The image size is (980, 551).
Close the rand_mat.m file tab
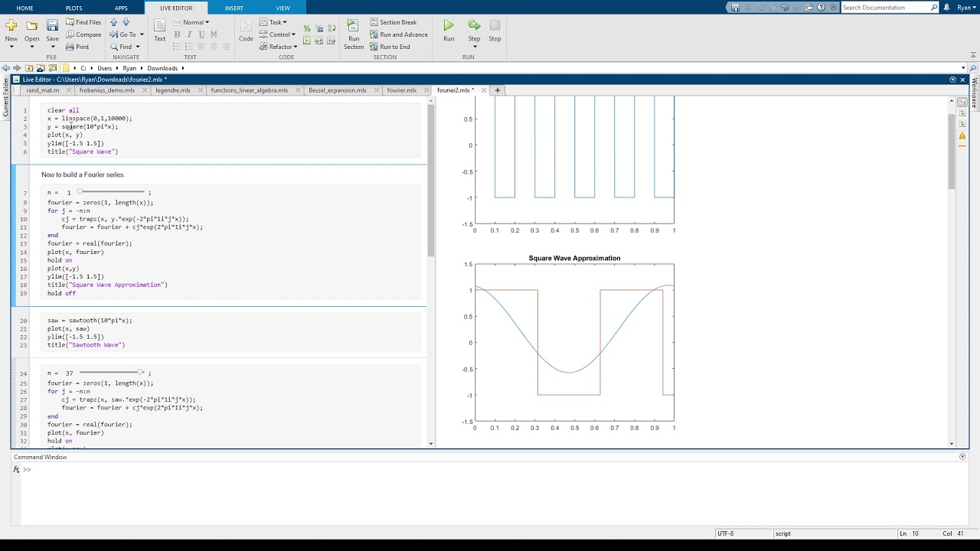69,90
